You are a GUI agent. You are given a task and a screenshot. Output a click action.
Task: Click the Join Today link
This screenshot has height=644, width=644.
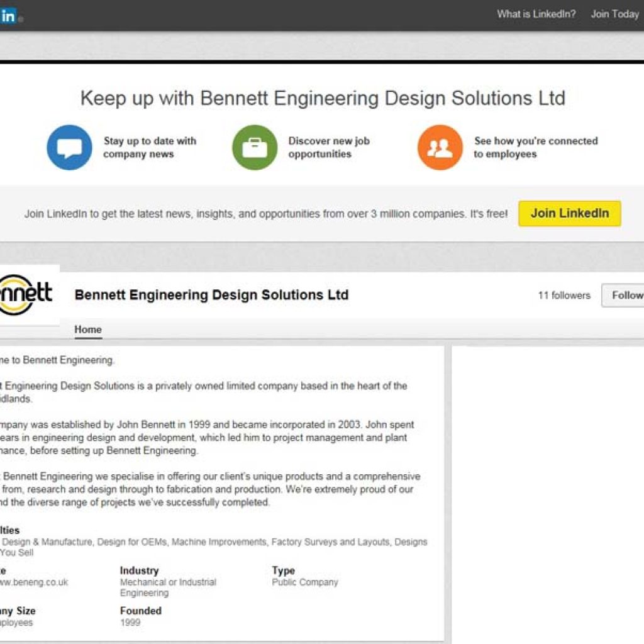point(614,13)
